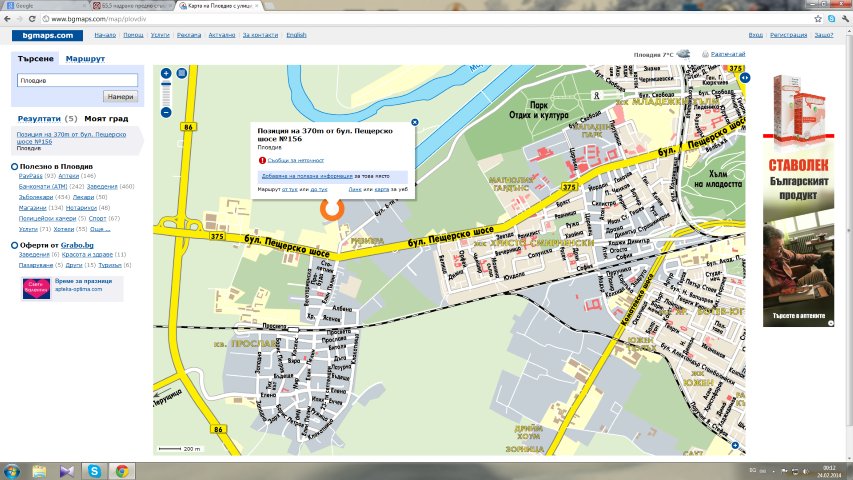The image size is (853, 480).
Task: Click the zoom out minus button on map
Action: pyautogui.click(x=166, y=112)
